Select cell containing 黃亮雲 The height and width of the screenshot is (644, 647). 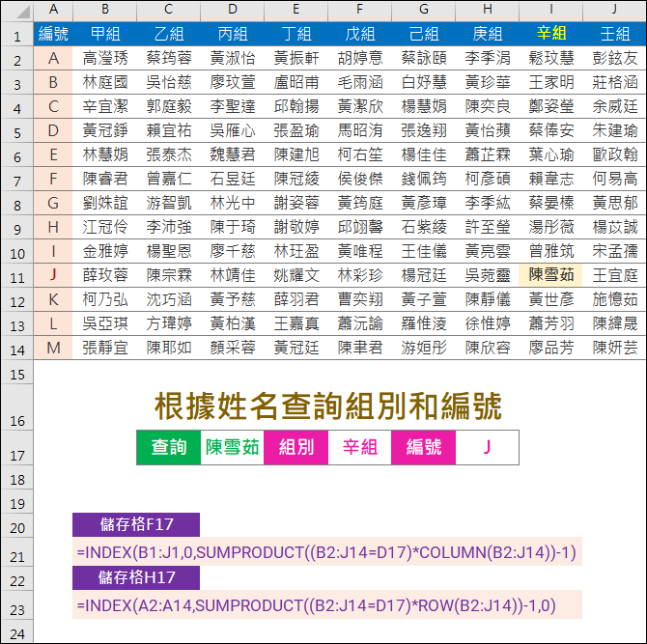pos(488,251)
